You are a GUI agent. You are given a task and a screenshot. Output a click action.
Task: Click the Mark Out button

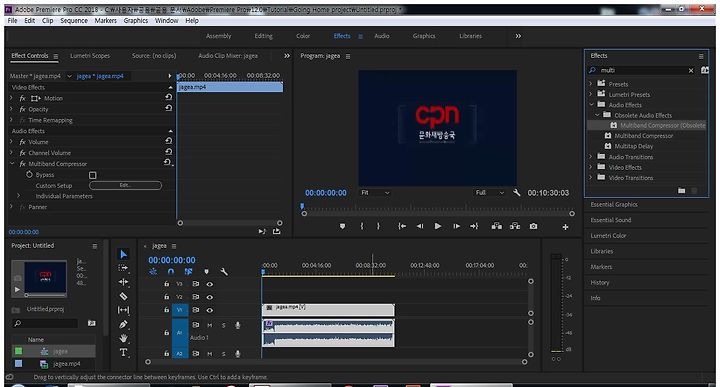pyautogui.click(x=378, y=226)
